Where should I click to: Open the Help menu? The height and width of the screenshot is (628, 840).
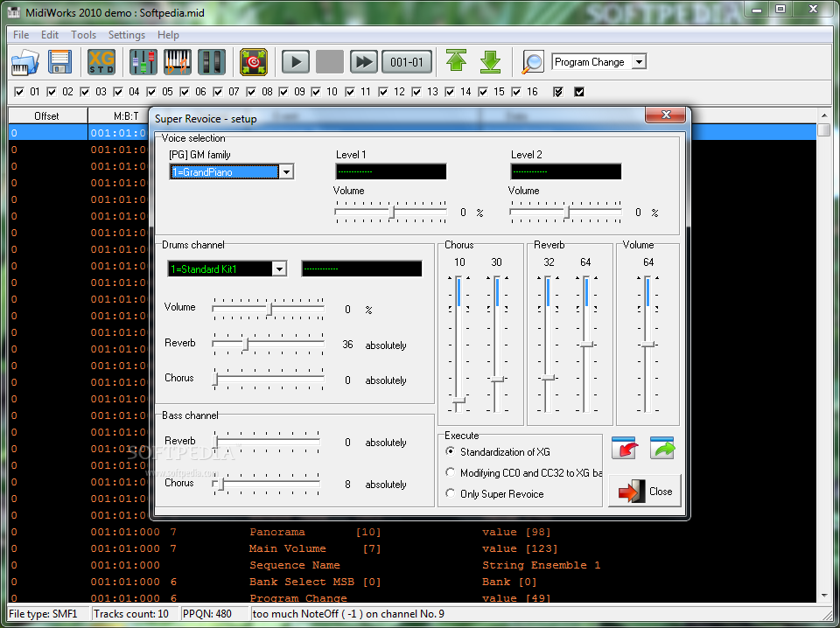point(168,35)
